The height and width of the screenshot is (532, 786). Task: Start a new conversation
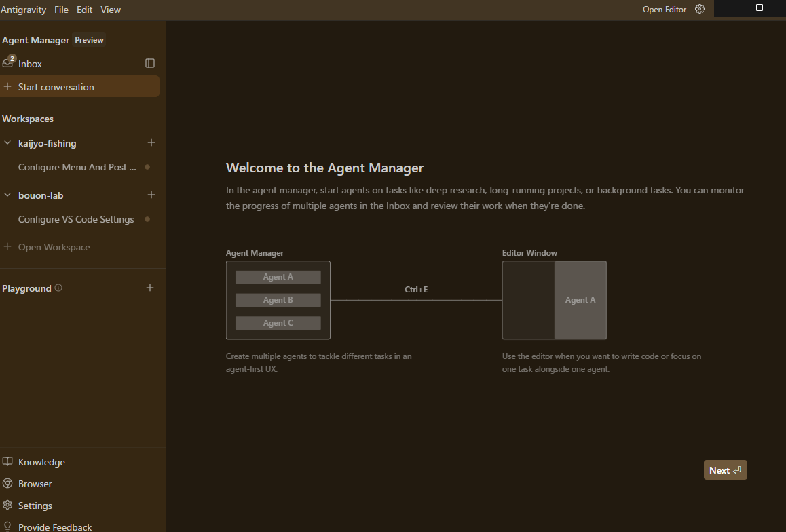(x=54, y=86)
